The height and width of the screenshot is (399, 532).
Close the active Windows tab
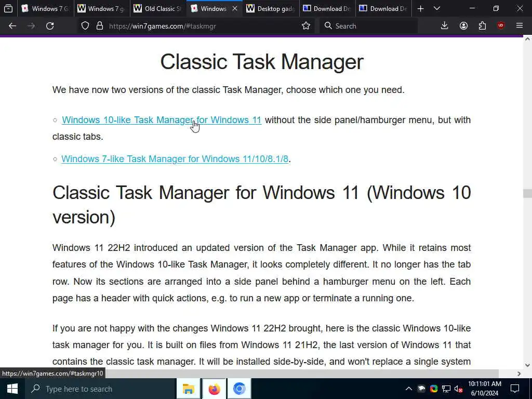(x=235, y=8)
